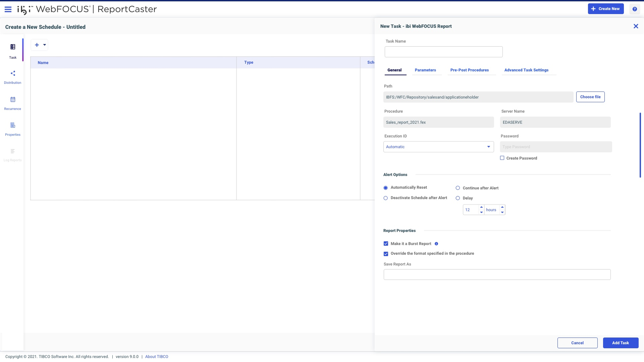
Task: Switch to the Pre-Post Procedures tab
Action: 470,70
